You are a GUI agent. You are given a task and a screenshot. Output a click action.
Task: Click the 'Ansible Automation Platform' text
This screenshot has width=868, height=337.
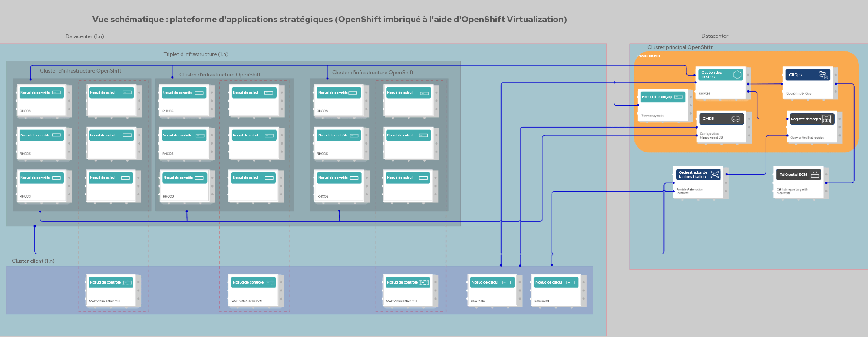tap(690, 191)
